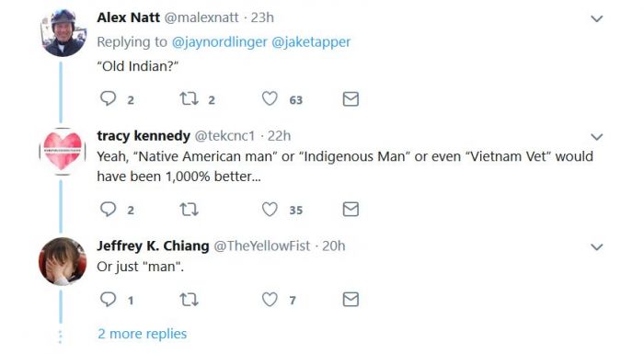Viewport: 644px width, 354px height.
Task: View Alex Natt's profile picture
Action: pos(63,33)
